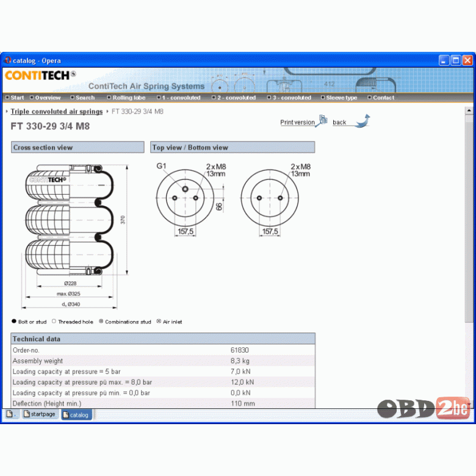Click the Threaded hole legend entry

[73, 322]
